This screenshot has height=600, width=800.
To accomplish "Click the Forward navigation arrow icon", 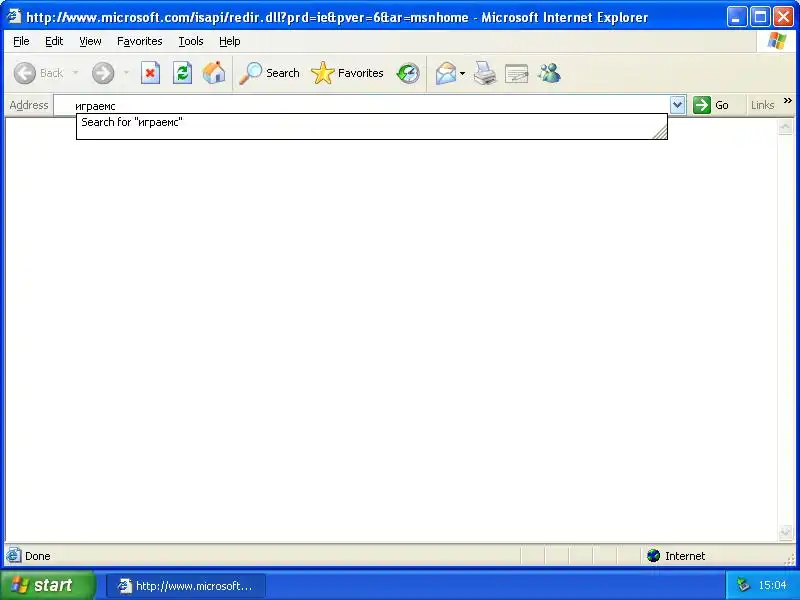I will 103,73.
